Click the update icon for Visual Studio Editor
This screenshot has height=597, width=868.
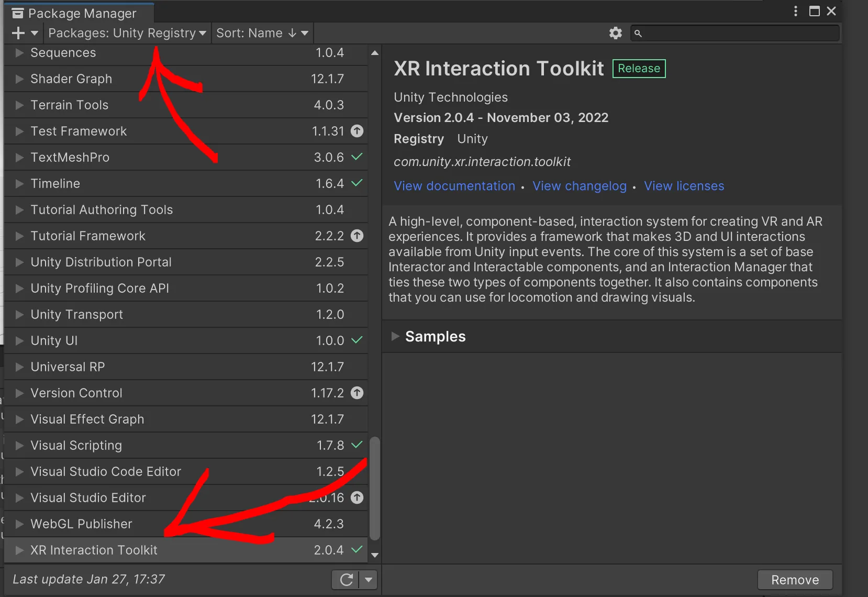[357, 497]
